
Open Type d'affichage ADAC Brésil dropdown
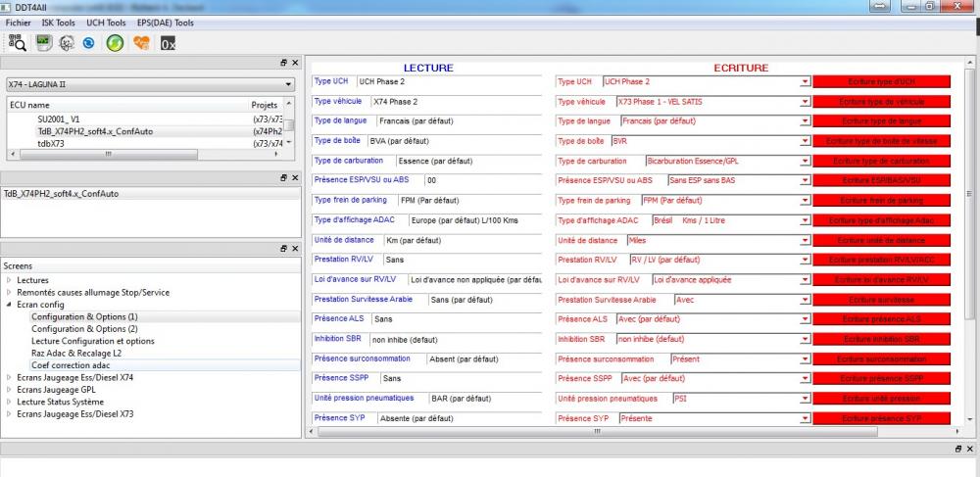(805, 220)
